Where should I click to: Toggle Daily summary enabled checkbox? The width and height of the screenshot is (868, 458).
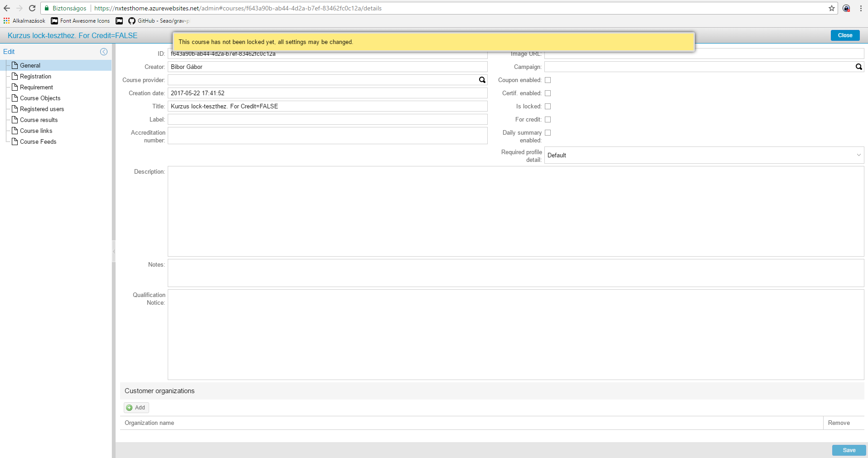[548, 133]
